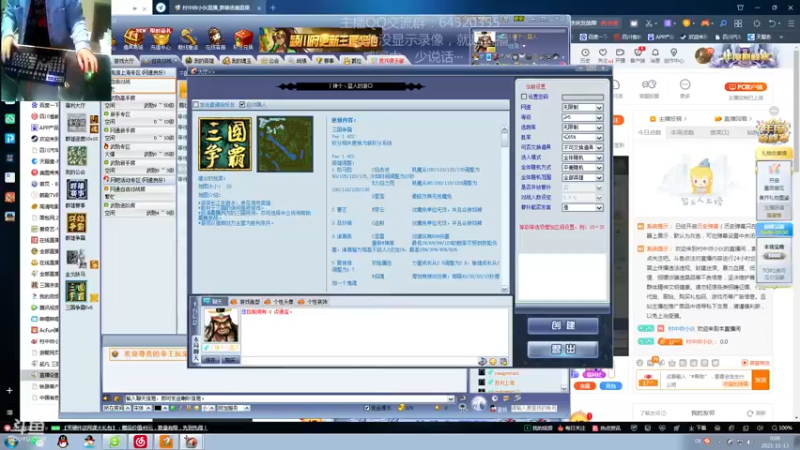Open the 积分兑换 red gift box icon
The height and width of the screenshot is (450, 800).
tap(243, 38)
